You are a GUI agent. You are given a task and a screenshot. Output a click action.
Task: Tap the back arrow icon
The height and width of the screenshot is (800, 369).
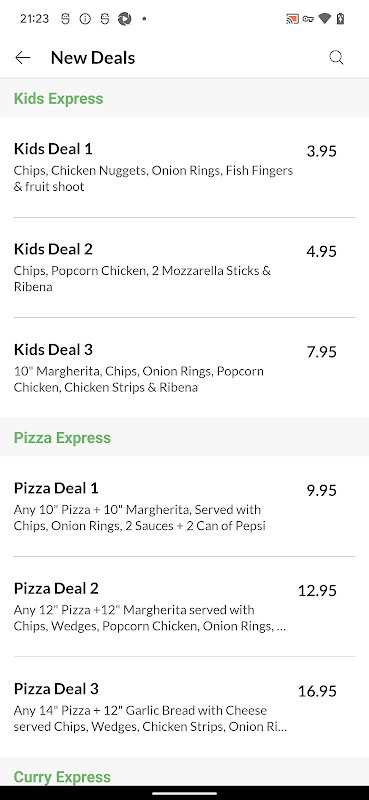[x=23, y=58]
